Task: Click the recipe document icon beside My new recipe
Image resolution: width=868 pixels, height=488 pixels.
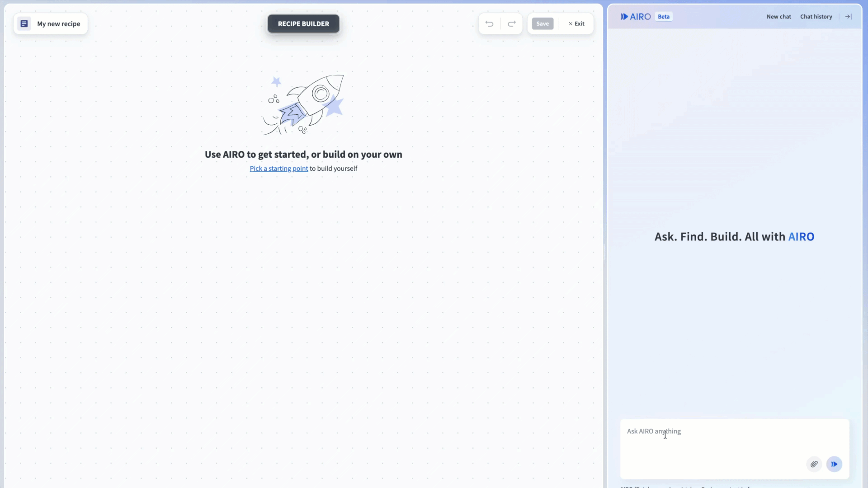Action: point(24,23)
